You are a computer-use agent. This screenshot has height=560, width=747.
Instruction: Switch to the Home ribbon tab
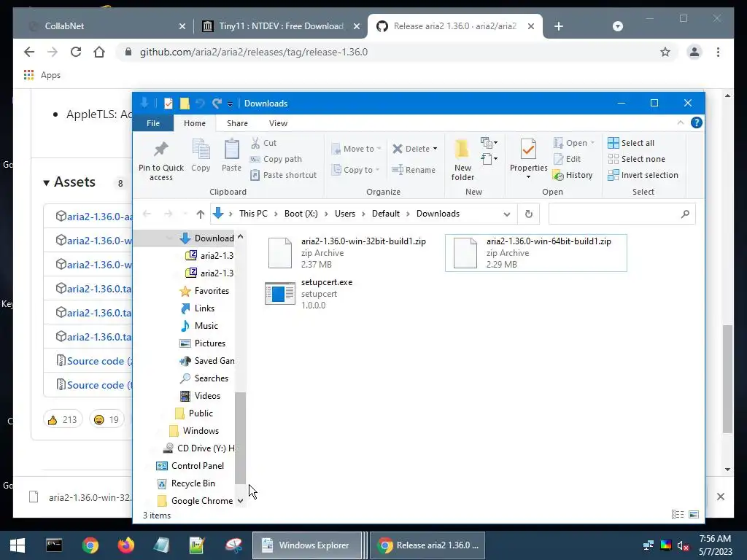(x=194, y=123)
